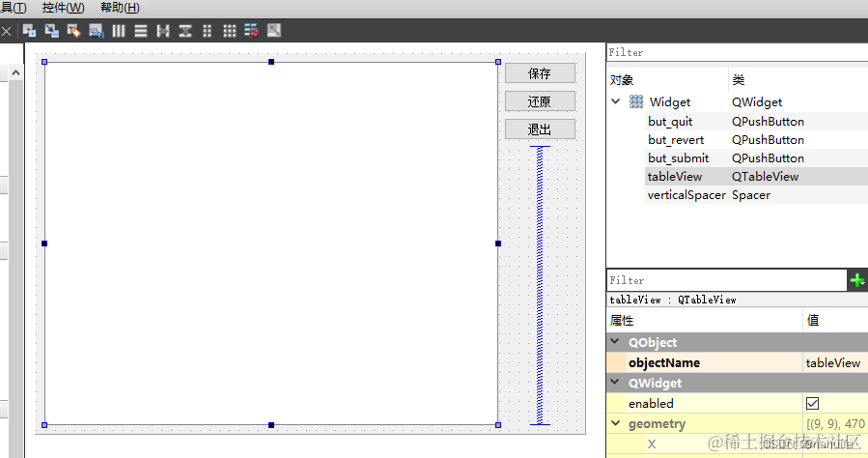Select the Edit Widgets mode icon
Image resolution: width=868 pixels, height=458 pixels.
pyautogui.click(x=29, y=31)
